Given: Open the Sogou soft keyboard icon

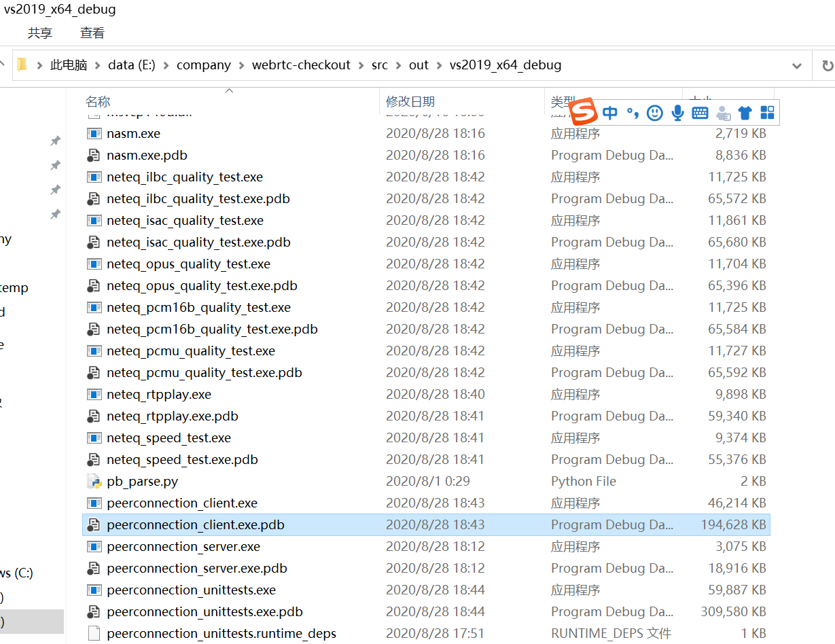Looking at the screenshot, I should click(700, 113).
